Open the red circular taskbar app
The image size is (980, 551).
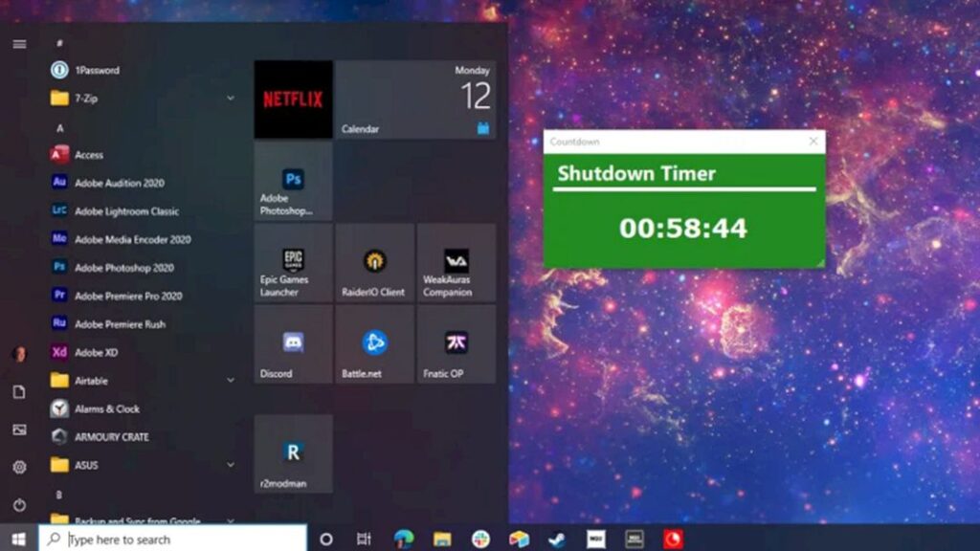pos(673,540)
